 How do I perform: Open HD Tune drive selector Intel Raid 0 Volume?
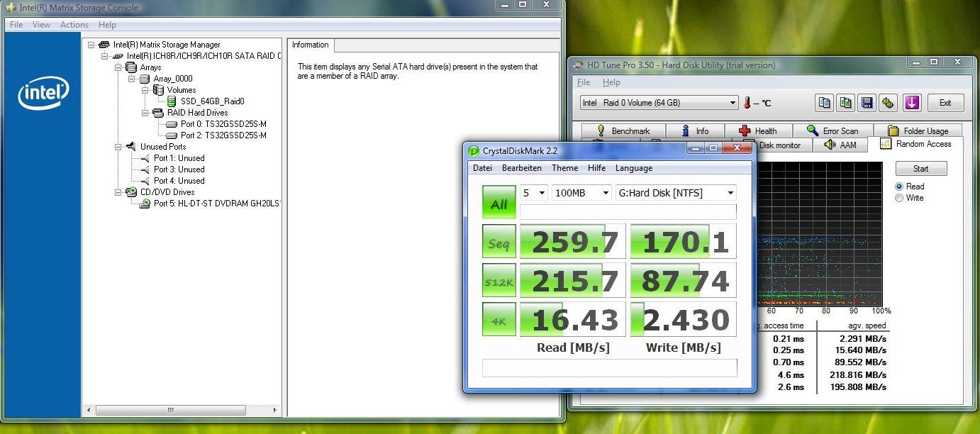659,103
